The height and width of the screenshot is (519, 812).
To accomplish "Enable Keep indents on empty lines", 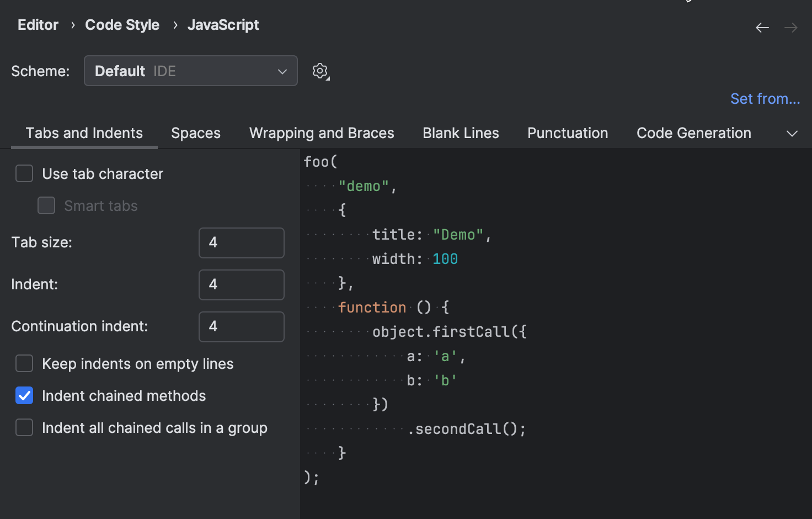I will pyautogui.click(x=24, y=363).
